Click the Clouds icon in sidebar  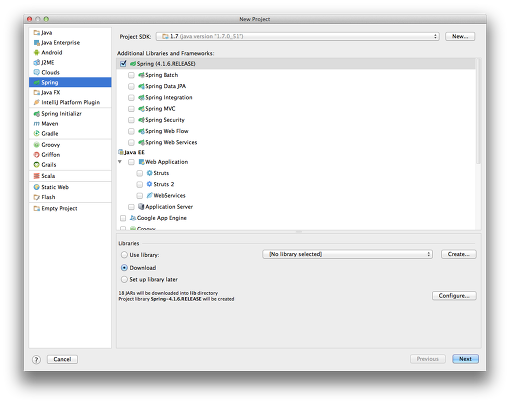click(x=37, y=72)
